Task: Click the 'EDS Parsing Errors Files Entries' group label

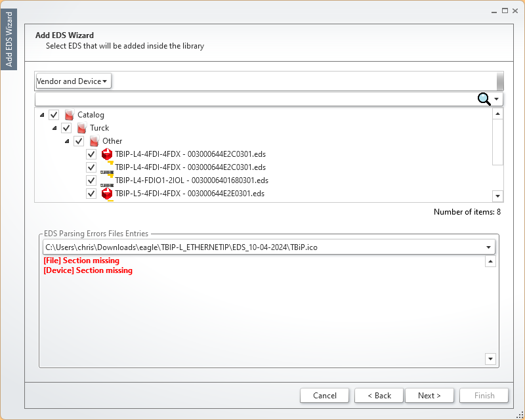Action: pyautogui.click(x=96, y=234)
